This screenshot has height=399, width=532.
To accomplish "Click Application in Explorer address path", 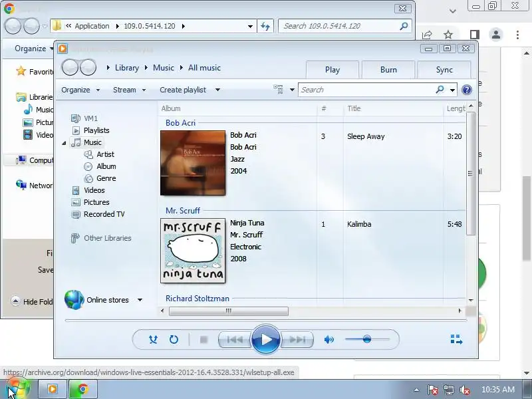I will 92,26.
